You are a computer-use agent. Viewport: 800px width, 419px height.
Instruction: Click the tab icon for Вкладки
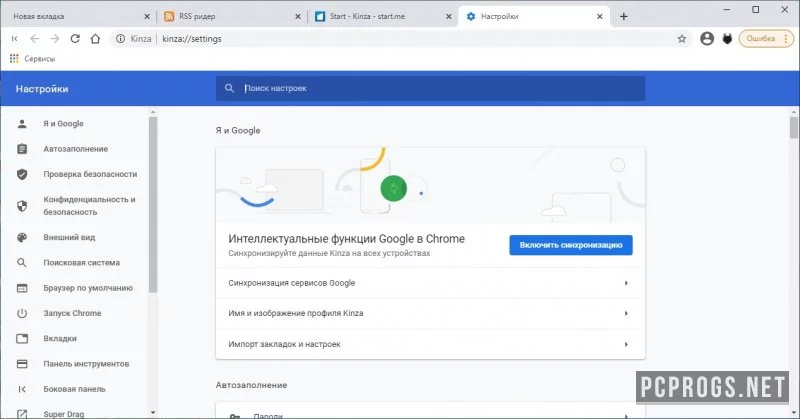pyautogui.click(x=22, y=338)
